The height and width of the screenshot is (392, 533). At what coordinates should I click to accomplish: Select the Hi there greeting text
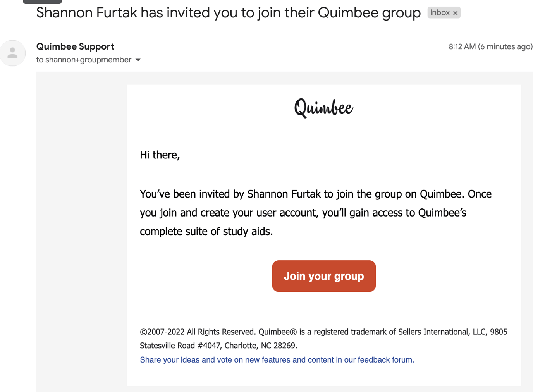point(160,155)
